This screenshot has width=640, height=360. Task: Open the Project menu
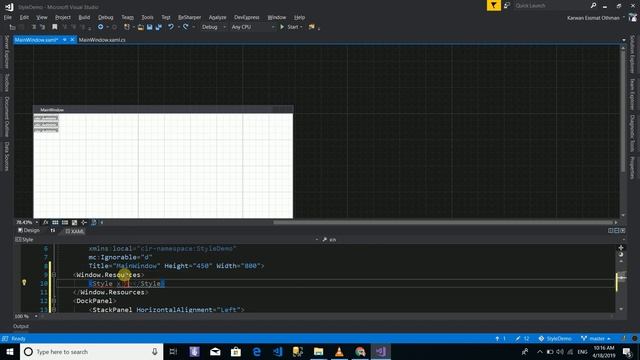point(63,17)
